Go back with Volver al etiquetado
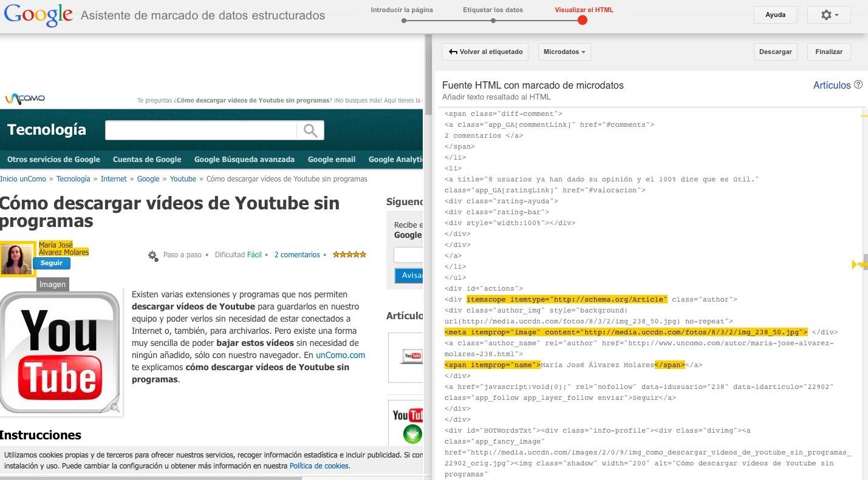 click(485, 52)
